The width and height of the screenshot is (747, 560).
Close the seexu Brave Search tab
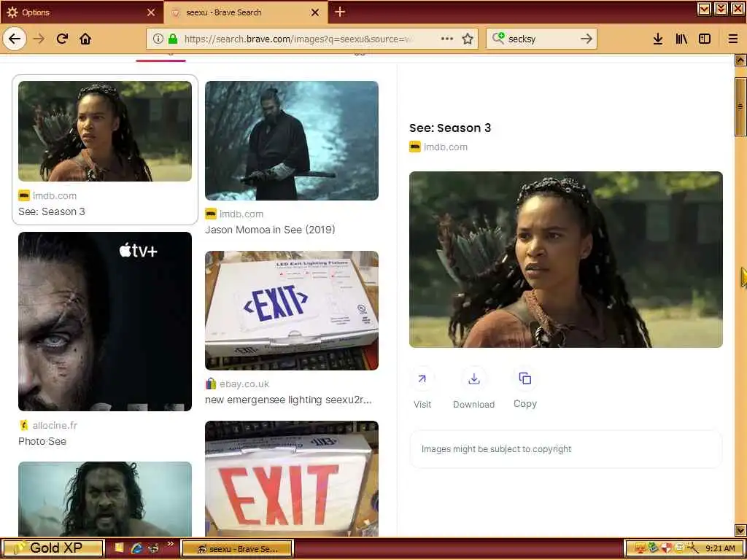pyautogui.click(x=315, y=12)
